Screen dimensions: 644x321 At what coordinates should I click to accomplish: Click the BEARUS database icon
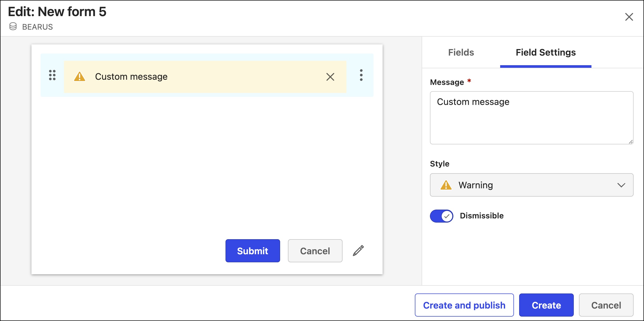point(13,26)
